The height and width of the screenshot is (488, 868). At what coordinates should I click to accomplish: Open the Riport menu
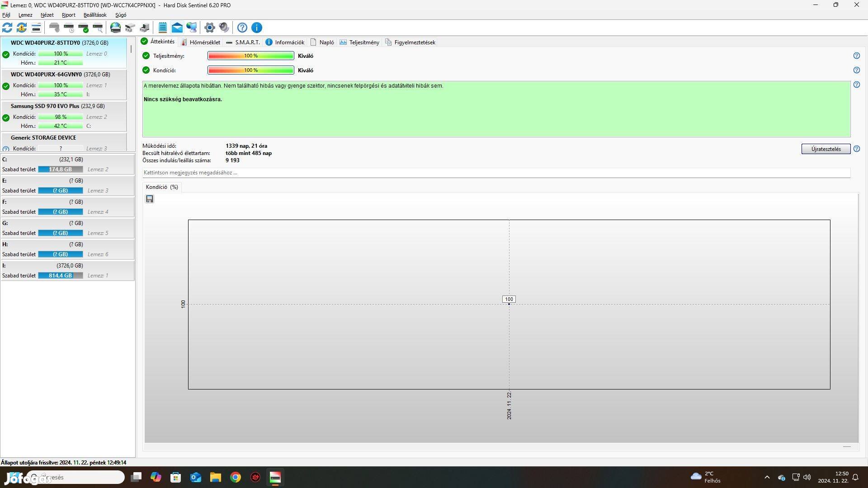point(69,15)
